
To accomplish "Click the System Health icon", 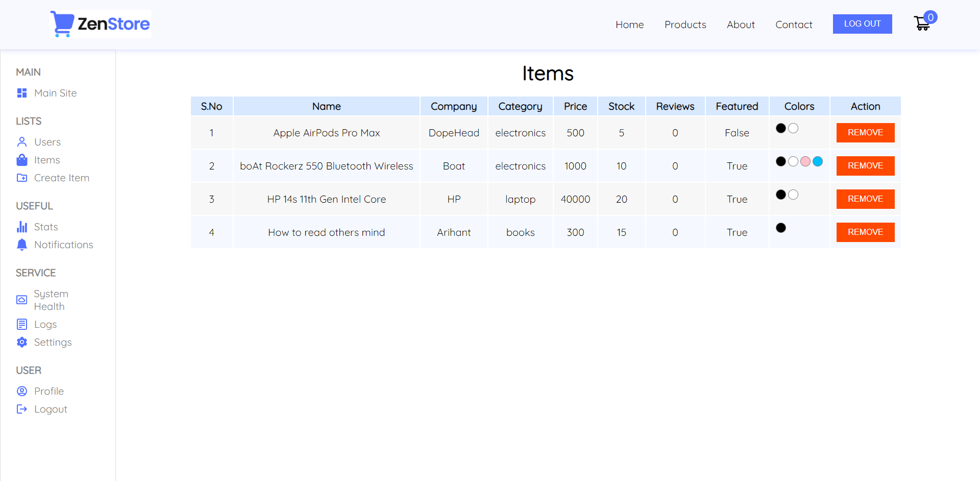I will click(x=22, y=300).
